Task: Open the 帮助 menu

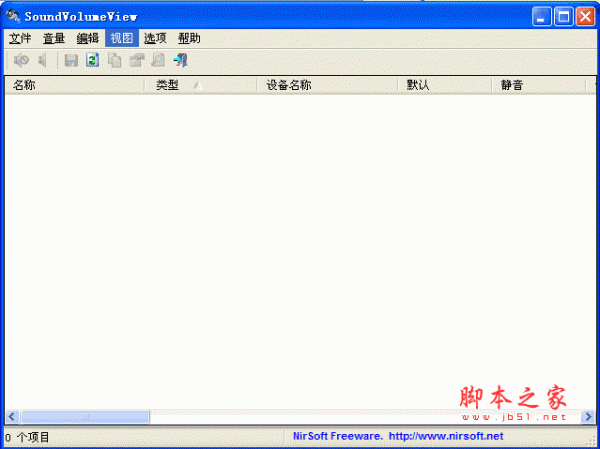Action: pyautogui.click(x=189, y=38)
